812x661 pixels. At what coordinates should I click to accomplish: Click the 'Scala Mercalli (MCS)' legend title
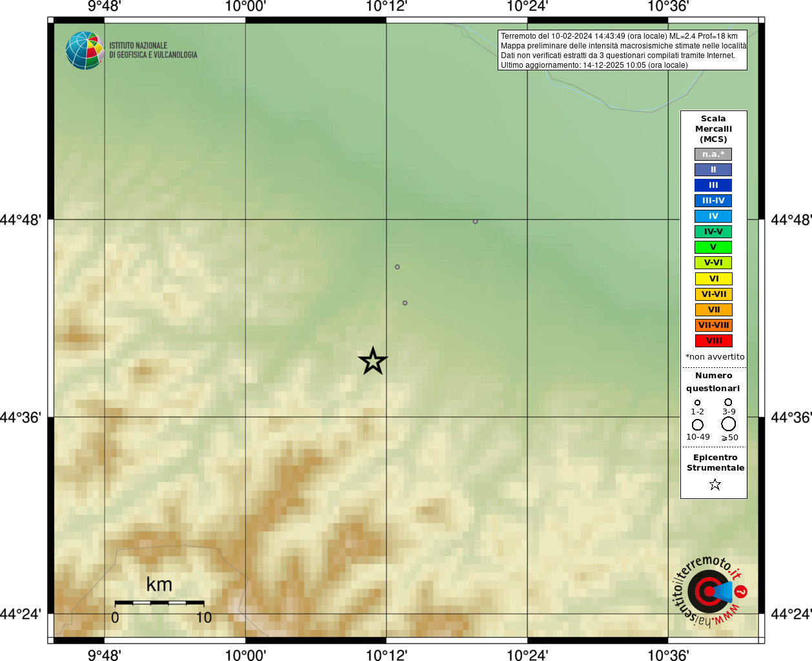[x=713, y=129]
